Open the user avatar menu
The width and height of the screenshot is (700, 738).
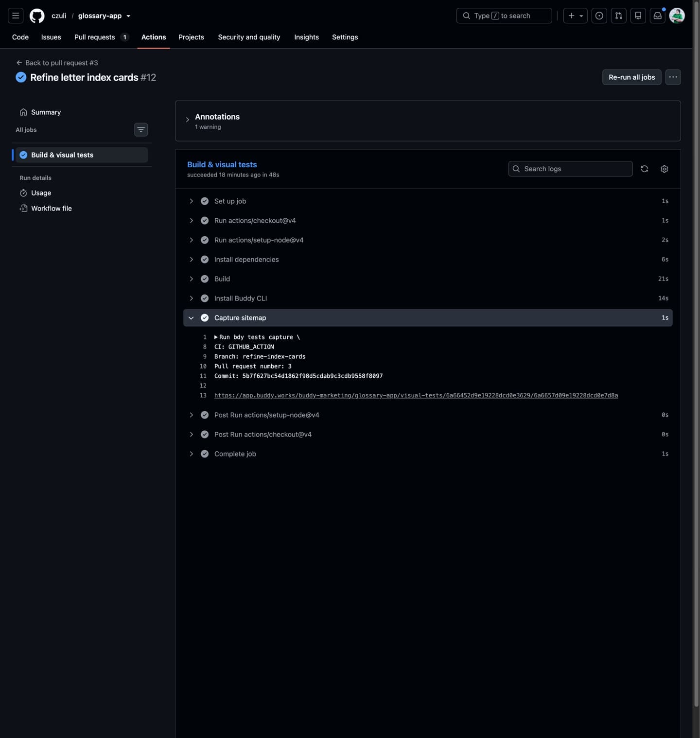pyautogui.click(x=677, y=16)
